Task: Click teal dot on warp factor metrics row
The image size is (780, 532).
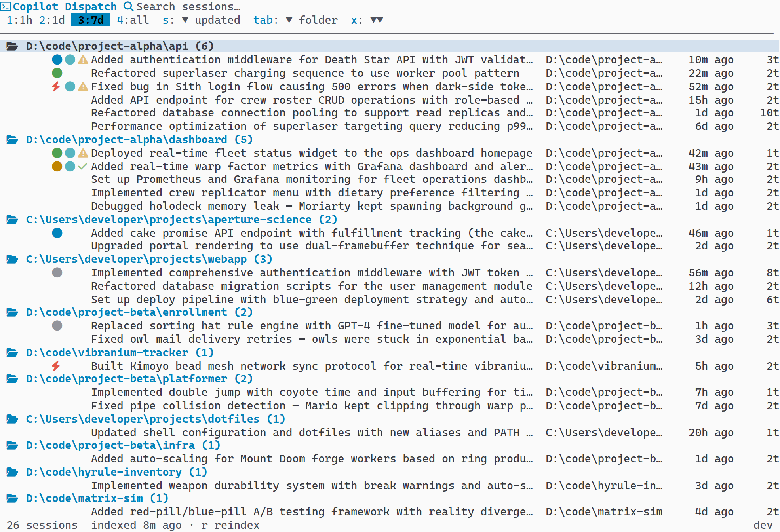Action: (70, 167)
